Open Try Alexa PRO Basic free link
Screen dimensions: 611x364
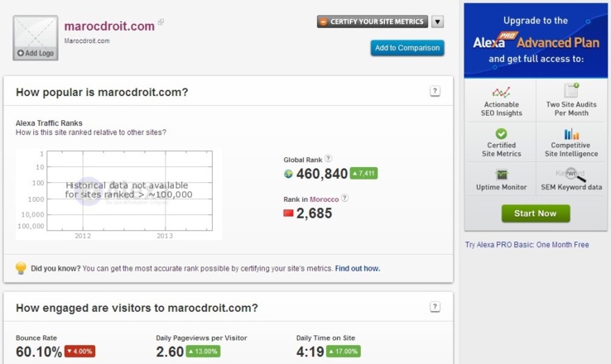point(527,245)
